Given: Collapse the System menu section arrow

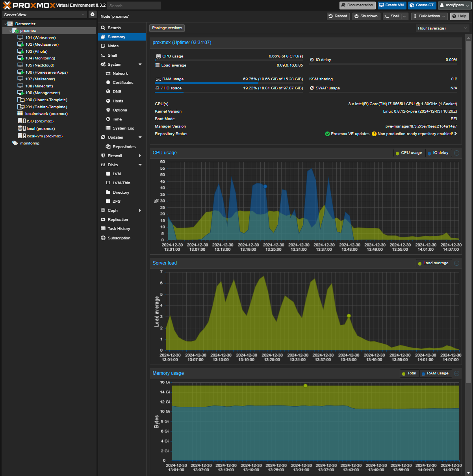Looking at the screenshot, I should [x=140, y=65].
